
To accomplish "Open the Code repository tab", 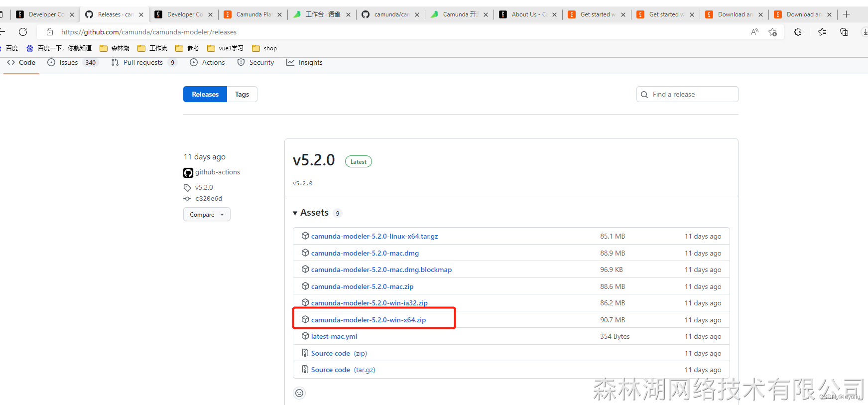I will point(21,62).
